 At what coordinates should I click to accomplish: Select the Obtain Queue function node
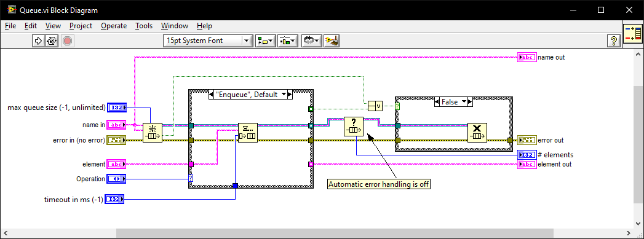click(153, 133)
